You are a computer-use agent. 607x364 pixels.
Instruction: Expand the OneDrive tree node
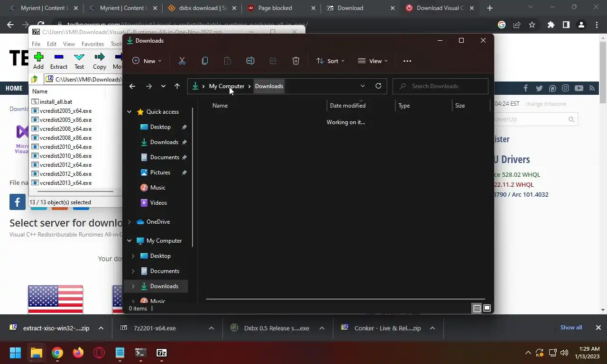[x=129, y=222]
